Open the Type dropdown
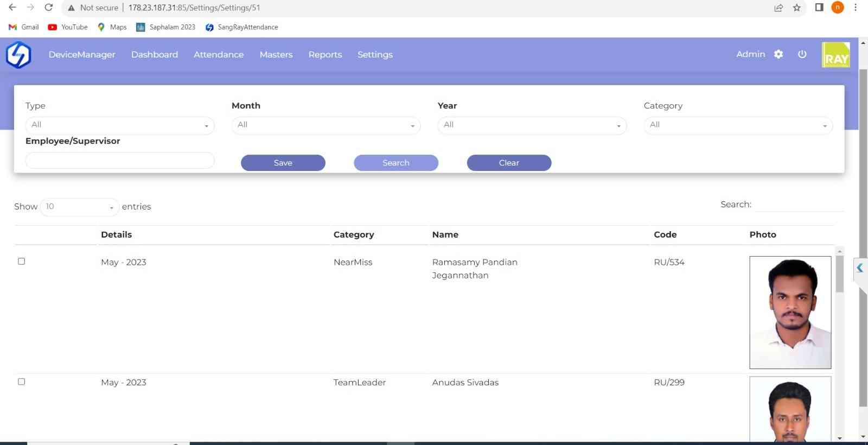Image resolution: width=868 pixels, height=445 pixels. (x=120, y=125)
